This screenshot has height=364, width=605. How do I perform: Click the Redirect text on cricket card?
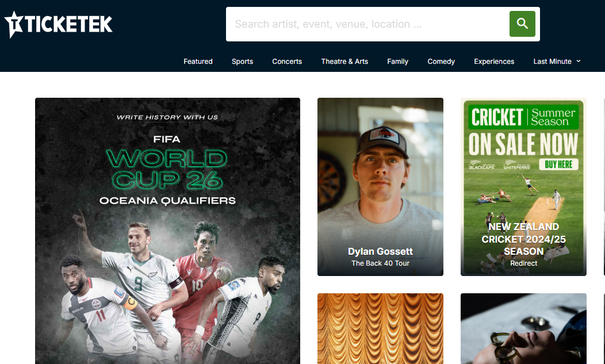click(523, 263)
